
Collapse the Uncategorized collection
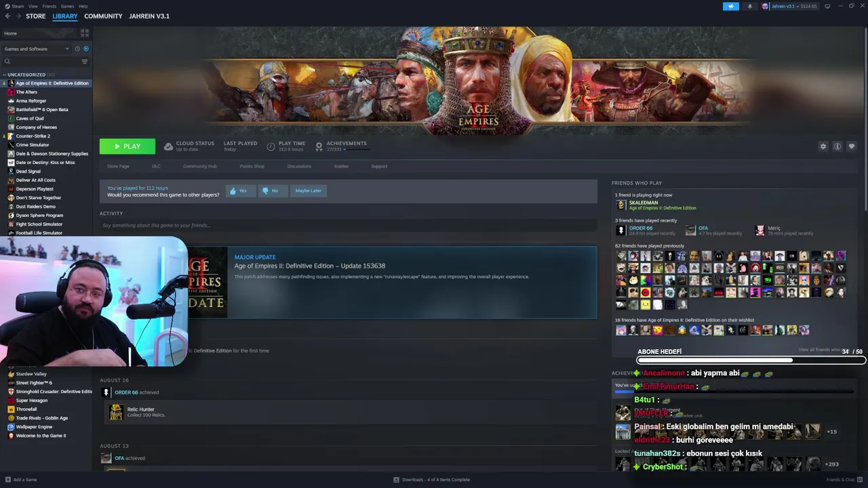(4, 75)
